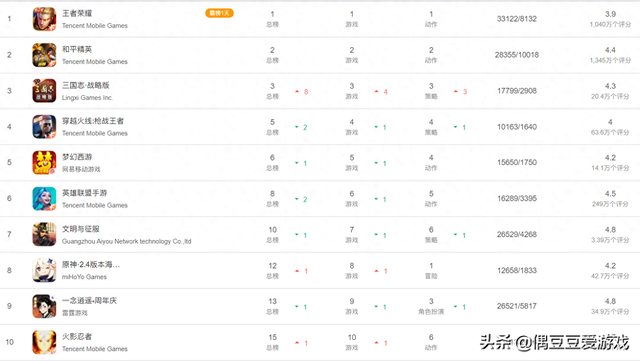Select the 一念逍遥 app icon

44,306
